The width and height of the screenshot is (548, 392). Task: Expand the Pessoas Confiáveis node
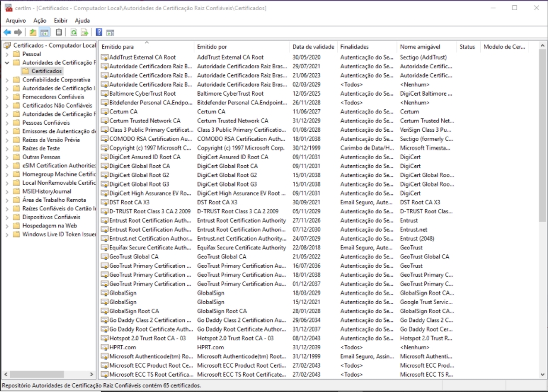7,122
